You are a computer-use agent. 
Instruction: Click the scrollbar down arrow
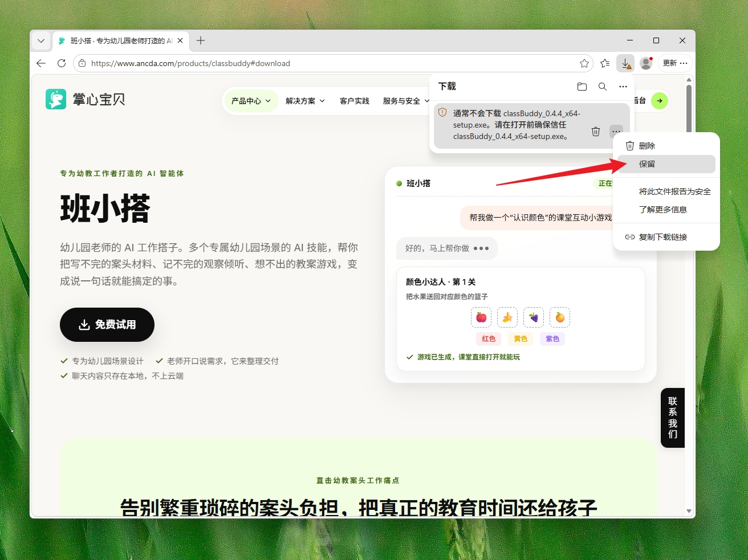689,511
